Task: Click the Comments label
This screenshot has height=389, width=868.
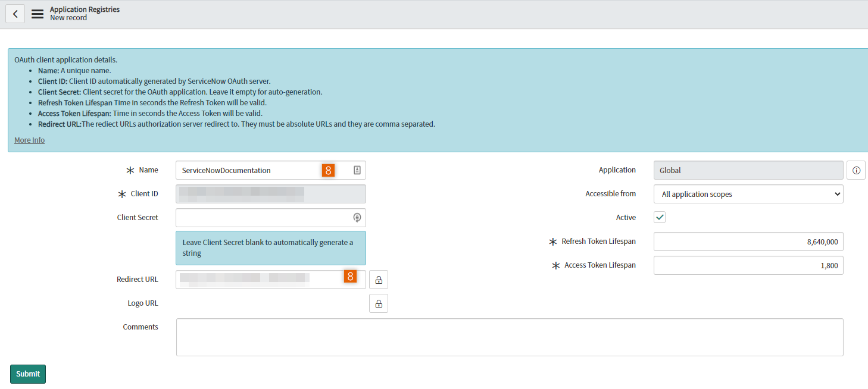Action: pyautogui.click(x=140, y=327)
